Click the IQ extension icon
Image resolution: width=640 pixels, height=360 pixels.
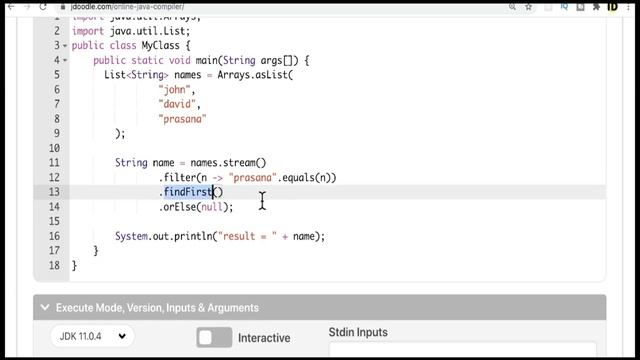pos(564,7)
